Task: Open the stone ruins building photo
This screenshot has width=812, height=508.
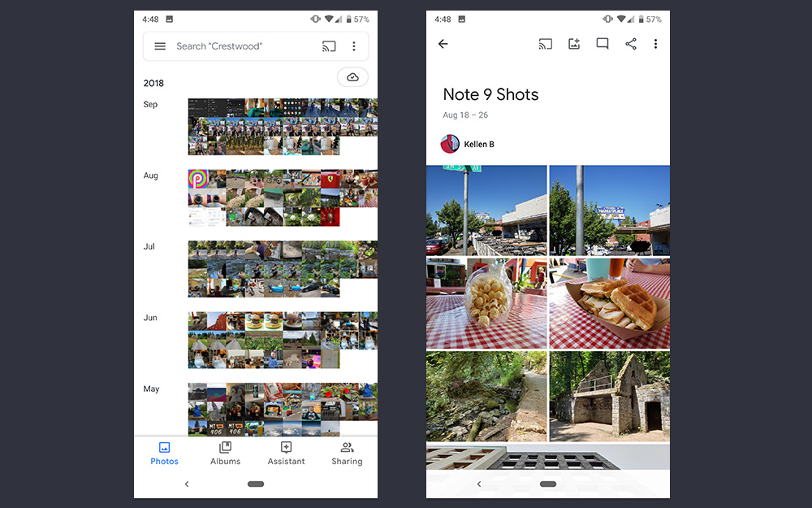Action: [x=610, y=396]
